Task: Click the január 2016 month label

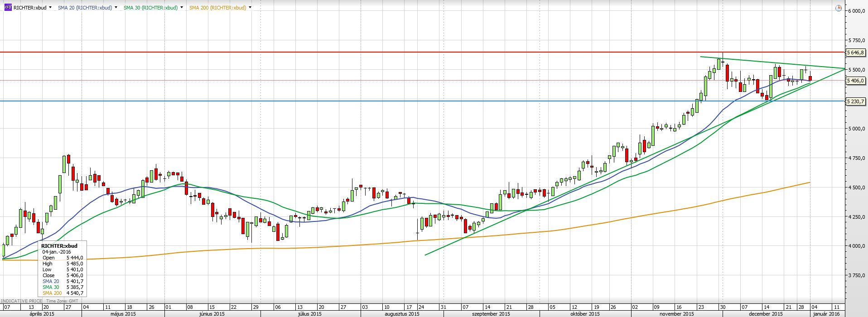Action: click(x=827, y=314)
